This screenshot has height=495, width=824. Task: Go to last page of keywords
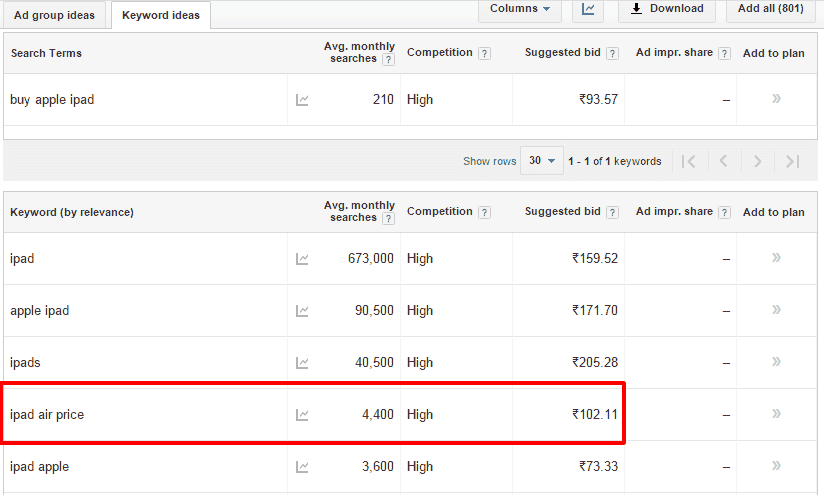pos(792,161)
